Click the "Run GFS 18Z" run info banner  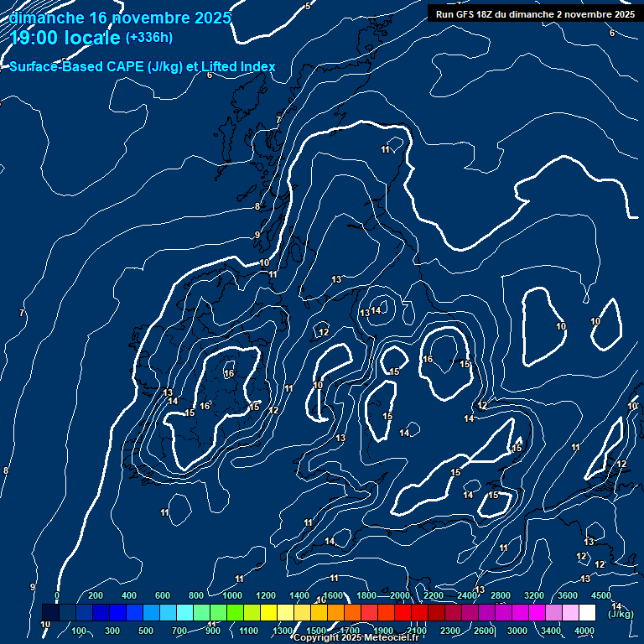coord(535,13)
